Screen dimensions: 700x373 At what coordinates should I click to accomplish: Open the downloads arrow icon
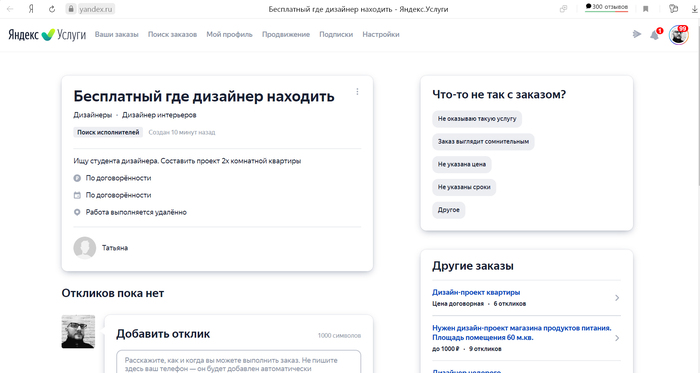coord(695,9)
